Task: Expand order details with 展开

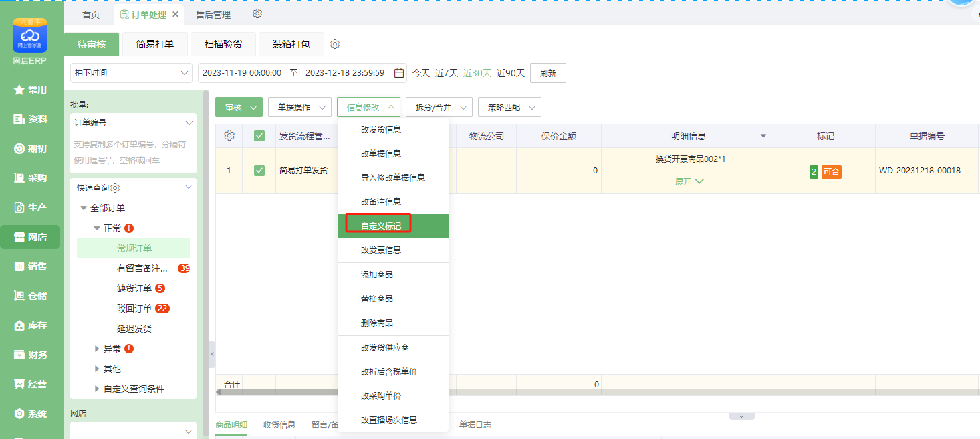Action: tap(689, 181)
